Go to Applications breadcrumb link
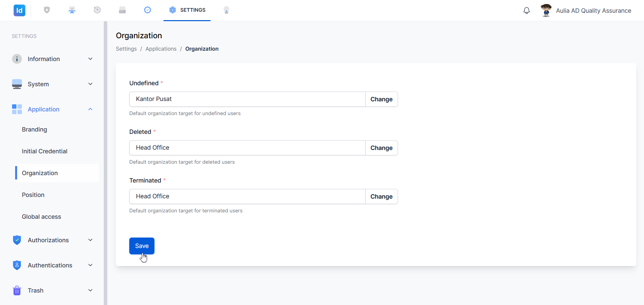Image resolution: width=644 pixels, height=305 pixels. [x=161, y=49]
